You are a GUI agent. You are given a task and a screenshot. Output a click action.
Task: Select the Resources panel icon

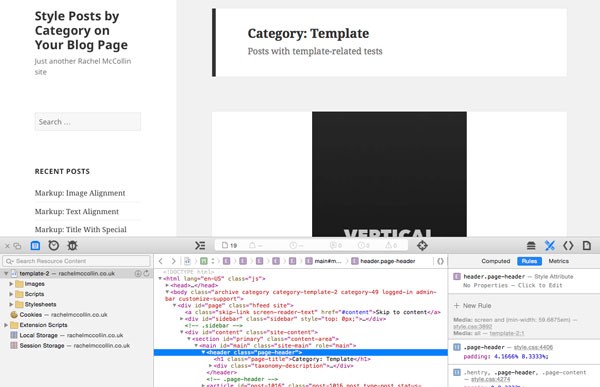point(35,246)
